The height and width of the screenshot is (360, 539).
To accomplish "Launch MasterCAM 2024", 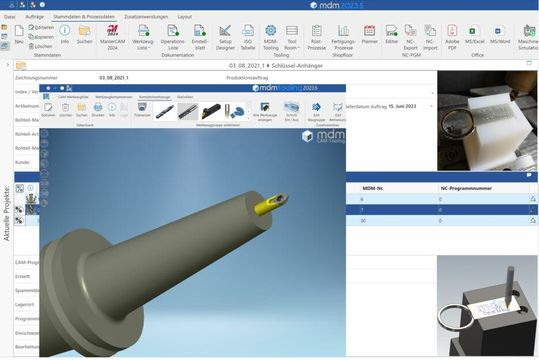I will coord(112,37).
